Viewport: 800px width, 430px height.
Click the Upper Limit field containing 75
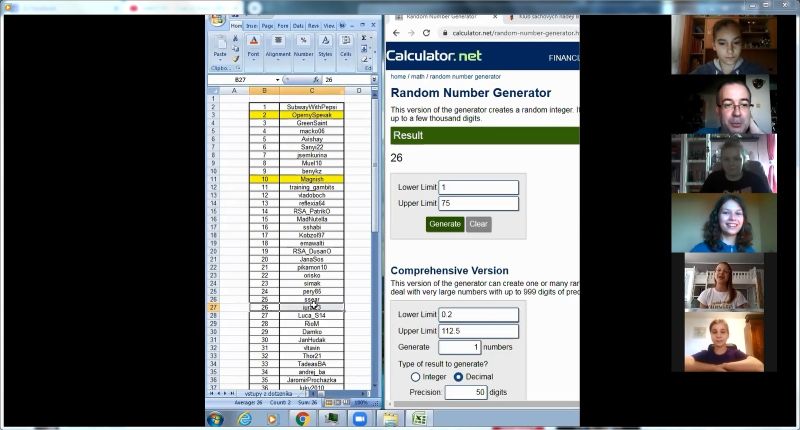(478, 203)
